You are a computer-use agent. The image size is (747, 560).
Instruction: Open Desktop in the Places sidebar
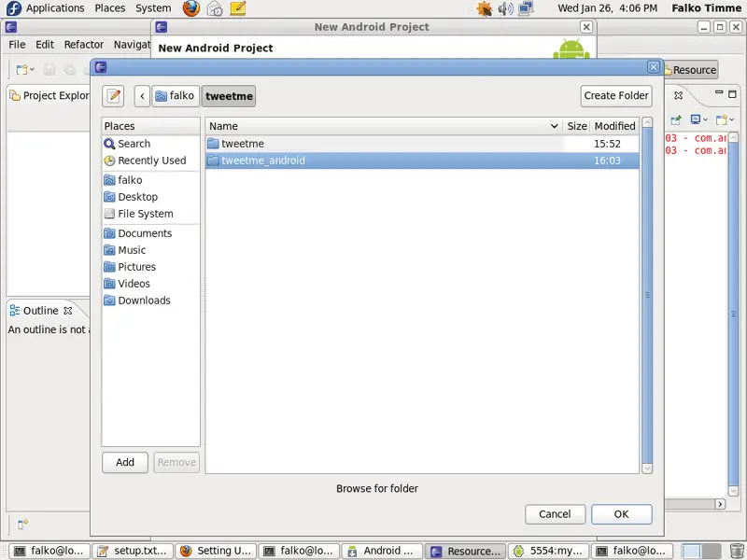click(x=151, y=197)
